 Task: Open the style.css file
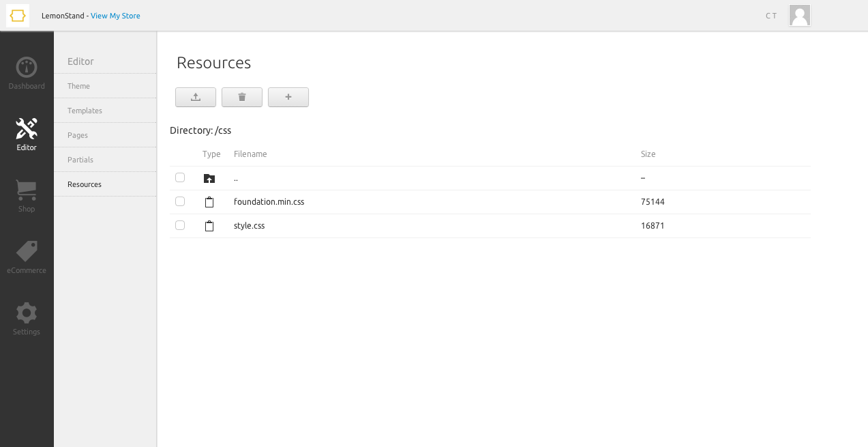point(249,226)
